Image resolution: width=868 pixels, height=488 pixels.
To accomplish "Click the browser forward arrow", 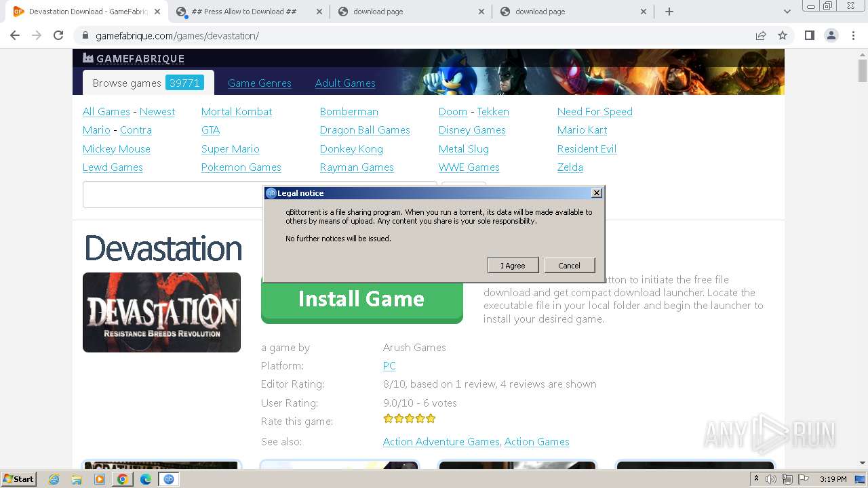I will point(37,35).
